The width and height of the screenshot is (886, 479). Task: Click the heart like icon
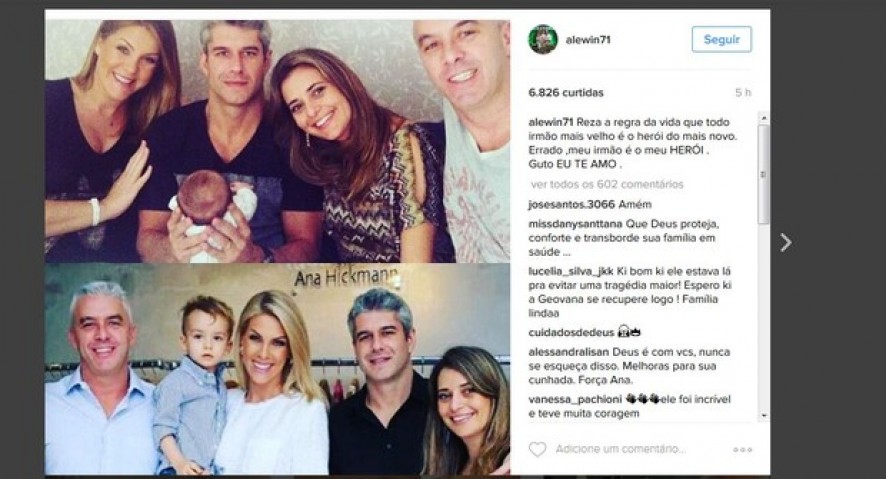(x=537, y=450)
